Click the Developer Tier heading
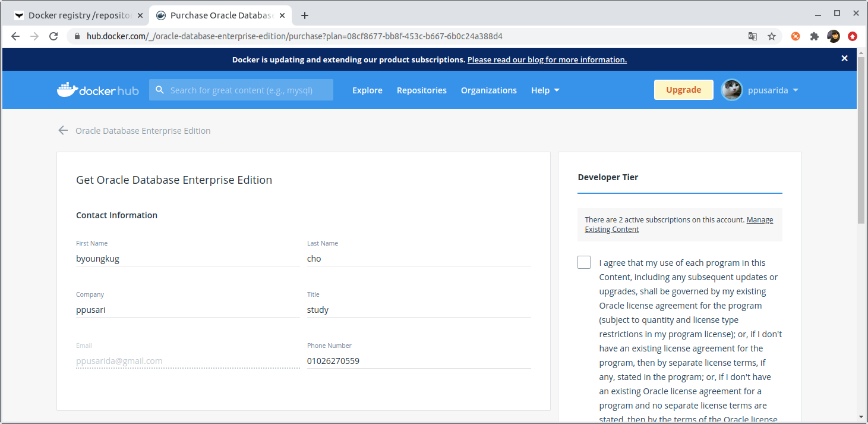The height and width of the screenshot is (424, 868). [x=608, y=177]
